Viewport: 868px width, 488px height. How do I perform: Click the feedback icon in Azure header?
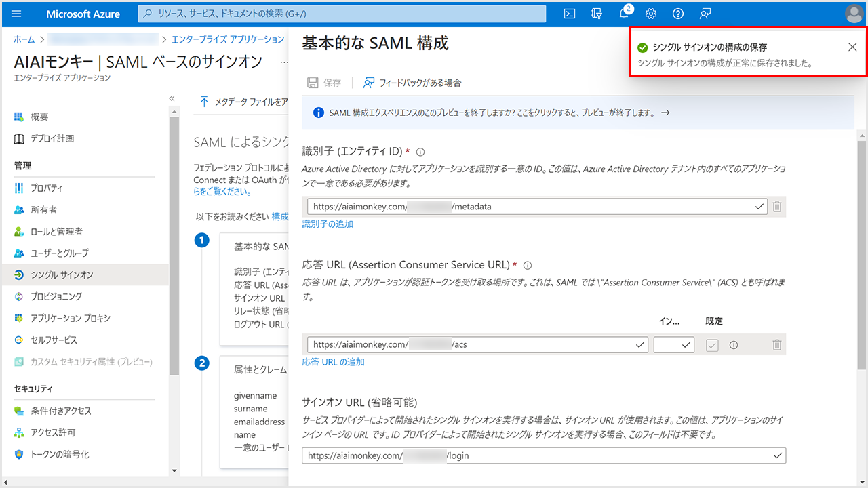pyautogui.click(x=705, y=14)
